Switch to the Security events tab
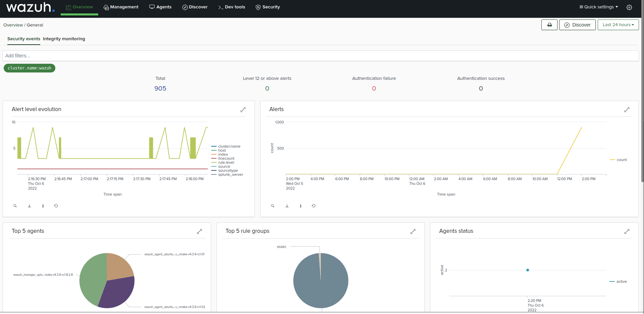This screenshot has height=314, width=644. click(24, 39)
